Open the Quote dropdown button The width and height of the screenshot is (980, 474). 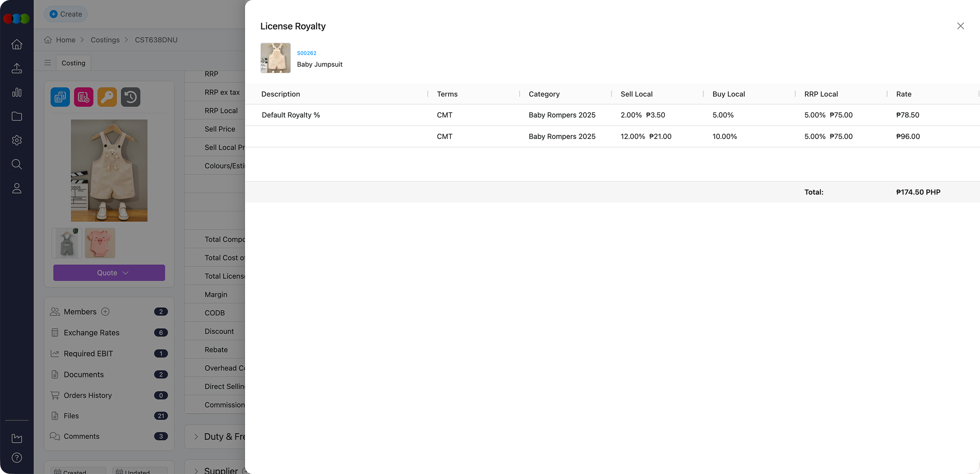109,273
